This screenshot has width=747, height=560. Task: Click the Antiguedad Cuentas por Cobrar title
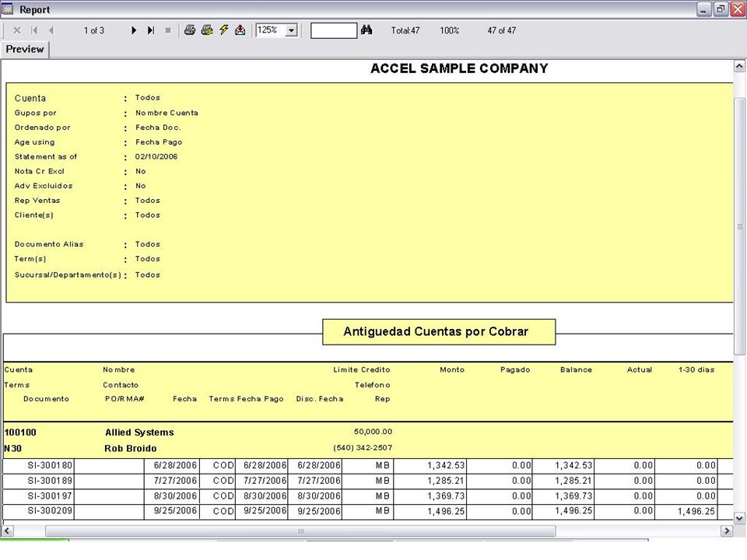click(x=436, y=331)
